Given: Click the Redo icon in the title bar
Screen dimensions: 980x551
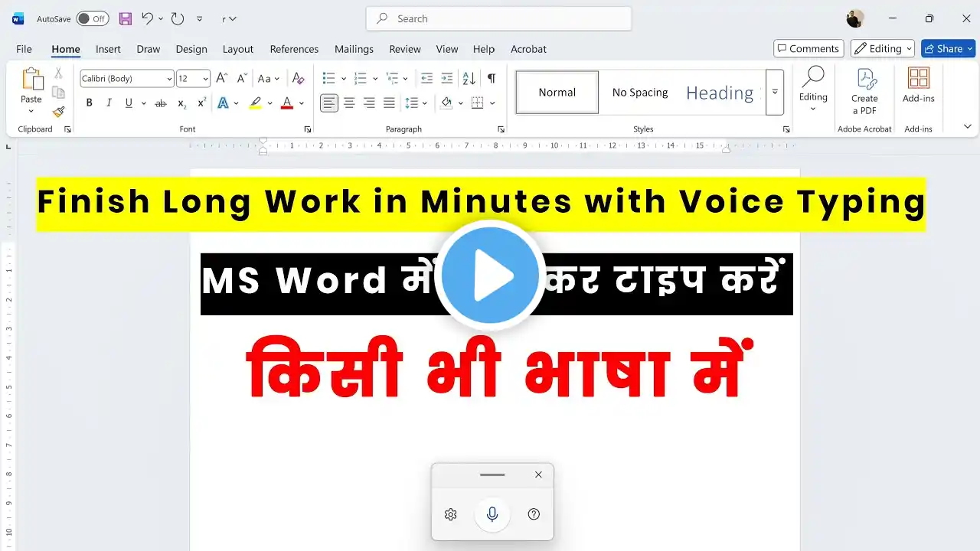Looking at the screenshot, I should click(178, 18).
